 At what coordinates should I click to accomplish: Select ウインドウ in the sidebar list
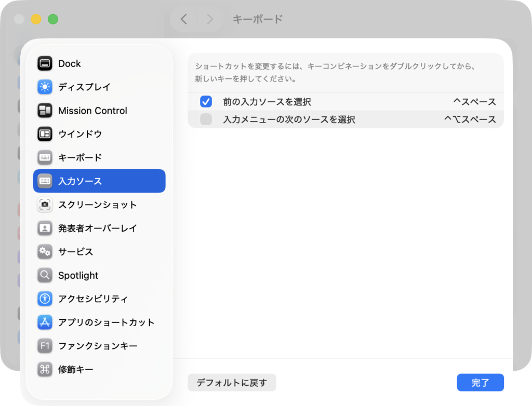tap(80, 134)
